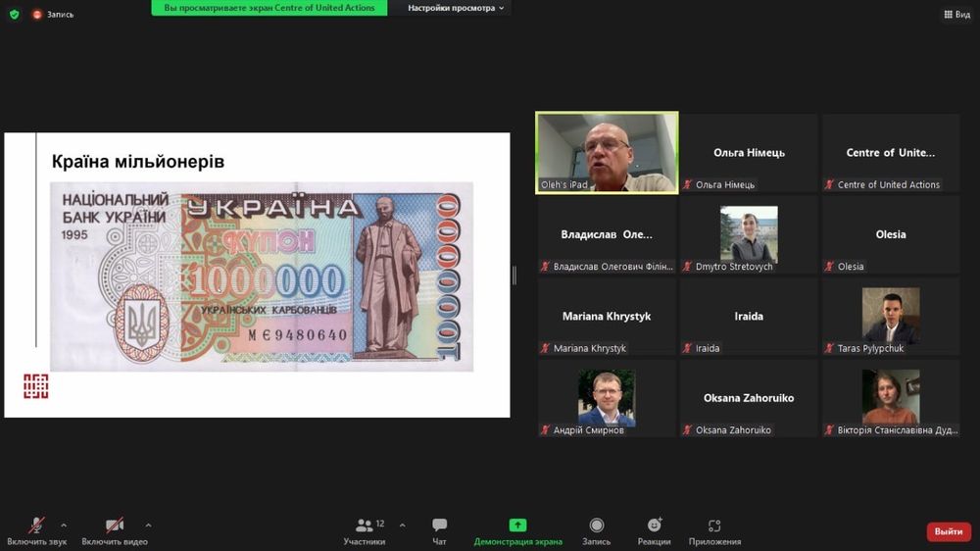Open the Приложения apps panel
The height and width of the screenshot is (551, 980).
pos(714,531)
